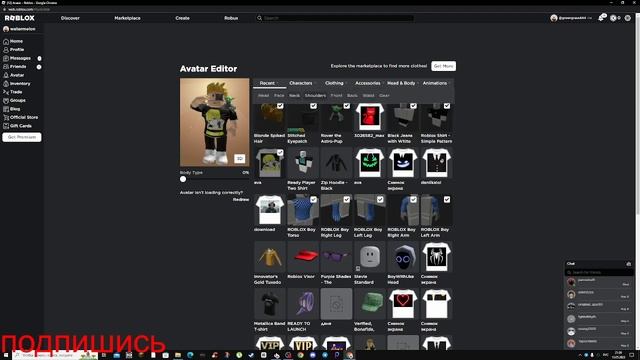Uncheck the Rover the Astro-Pup item
The image size is (640, 360).
tap(347, 106)
